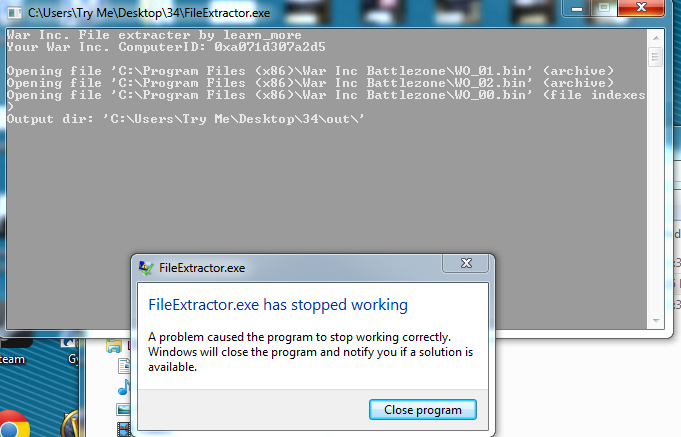Dismiss the error dialog with its X button

(466, 263)
